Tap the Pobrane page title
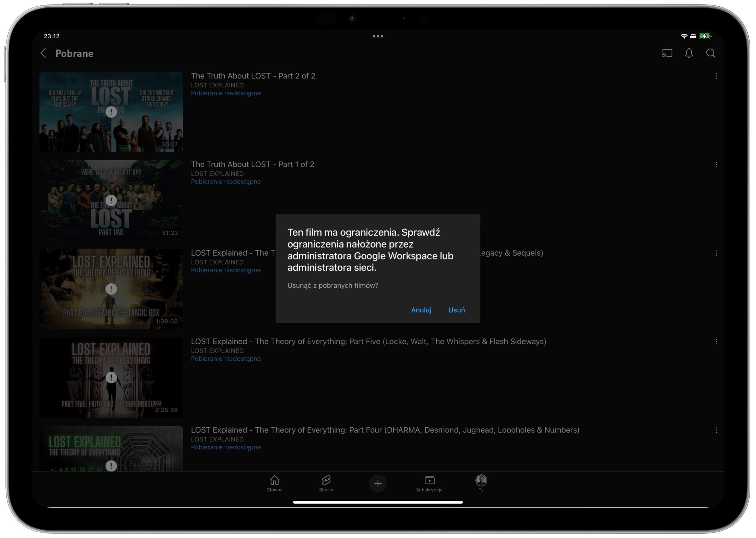The width and height of the screenshot is (756, 538). tap(74, 53)
